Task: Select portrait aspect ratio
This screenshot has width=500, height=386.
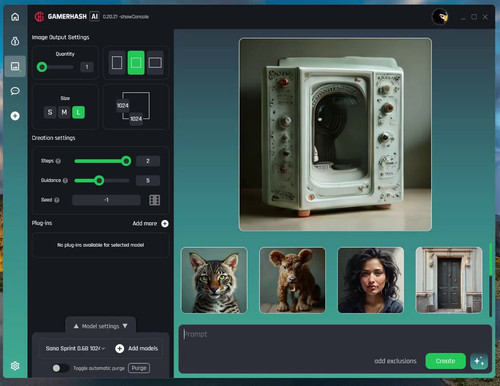Action: [x=117, y=63]
